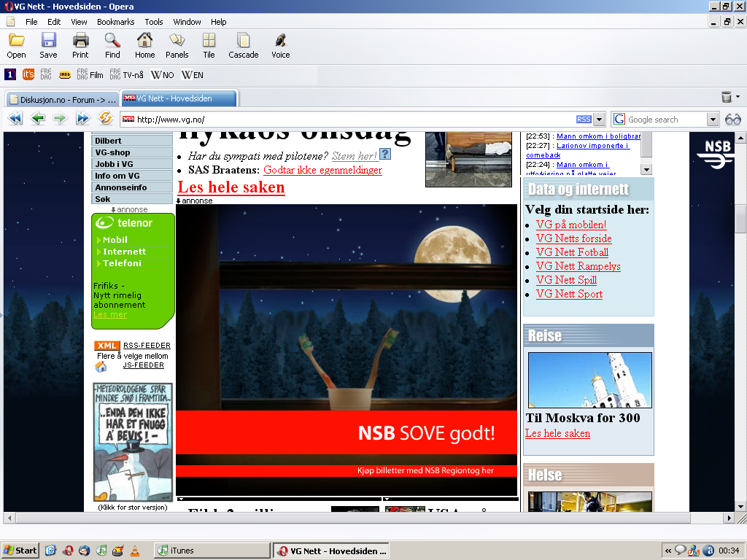
Task: Switch to the Diskusjon.no Forum tab
Action: tap(62, 99)
